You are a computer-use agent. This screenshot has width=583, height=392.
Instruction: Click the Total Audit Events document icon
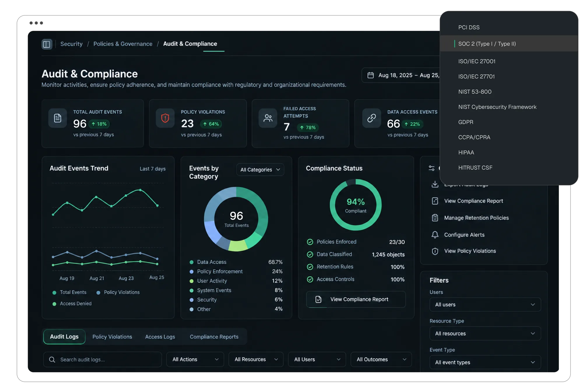coord(58,118)
